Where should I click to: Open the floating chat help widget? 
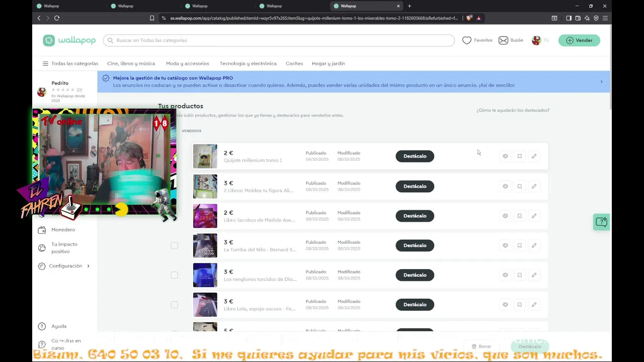(x=601, y=222)
